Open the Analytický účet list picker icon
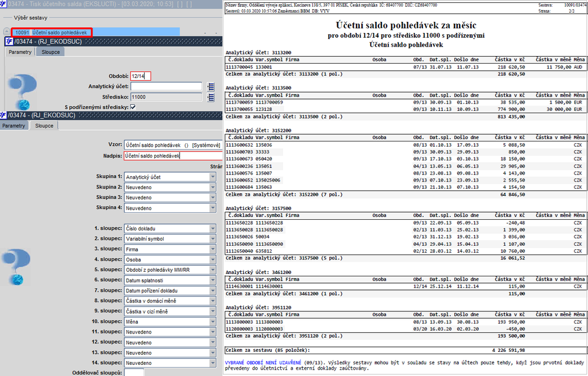The height and width of the screenshot is (376, 588). click(x=211, y=87)
